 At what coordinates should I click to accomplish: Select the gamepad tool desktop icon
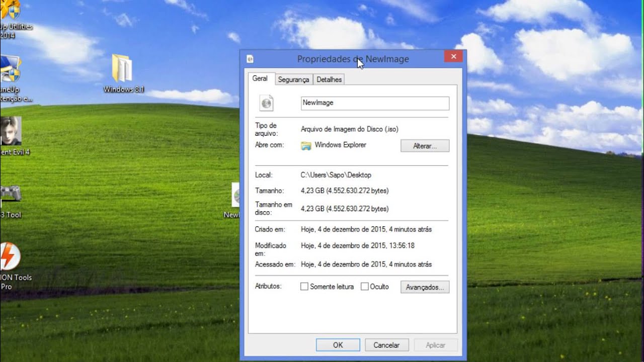coord(10,194)
